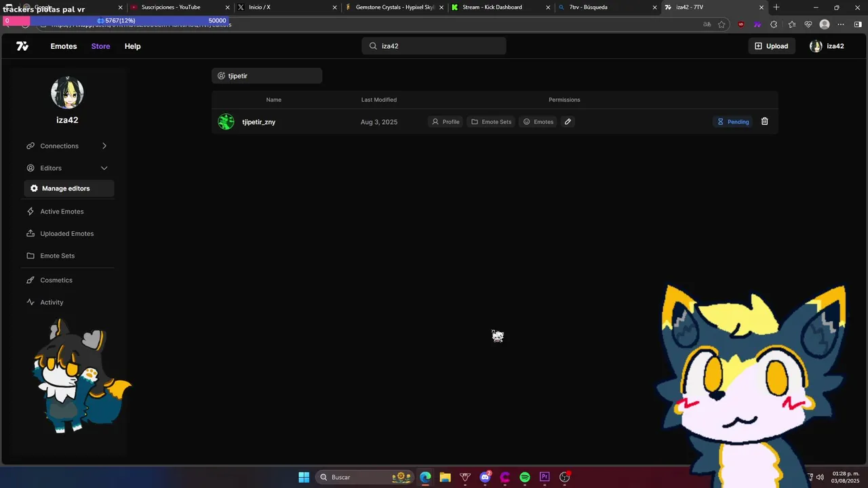Open the browser Extensions puzzle icon
This screenshot has height=488, width=868.
click(774, 24)
